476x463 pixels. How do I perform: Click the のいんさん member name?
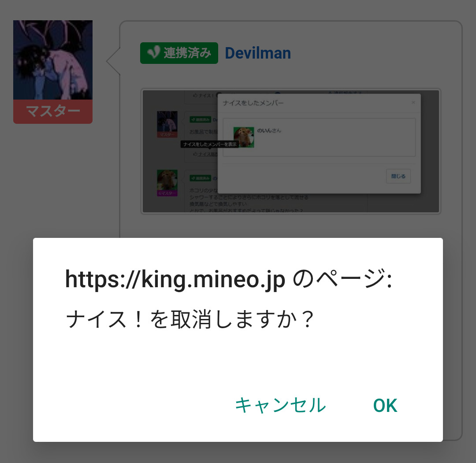pyautogui.click(x=269, y=130)
